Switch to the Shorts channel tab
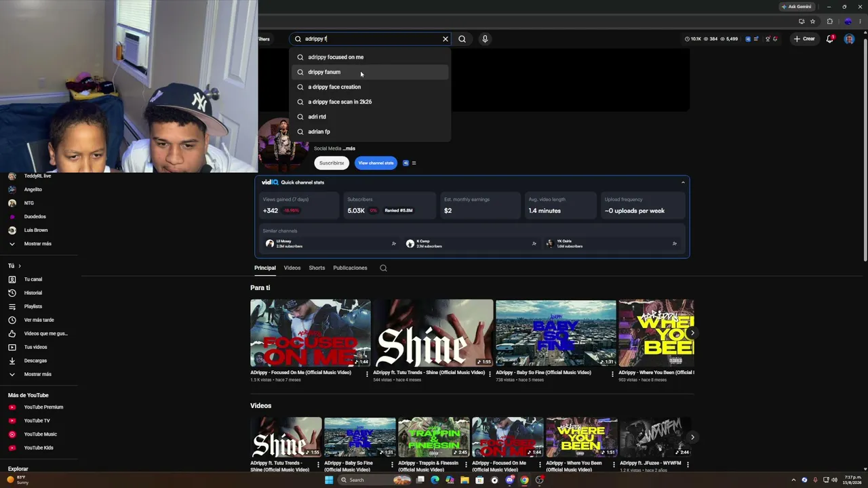Screen dimensions: 868x488 click(317, 268)
